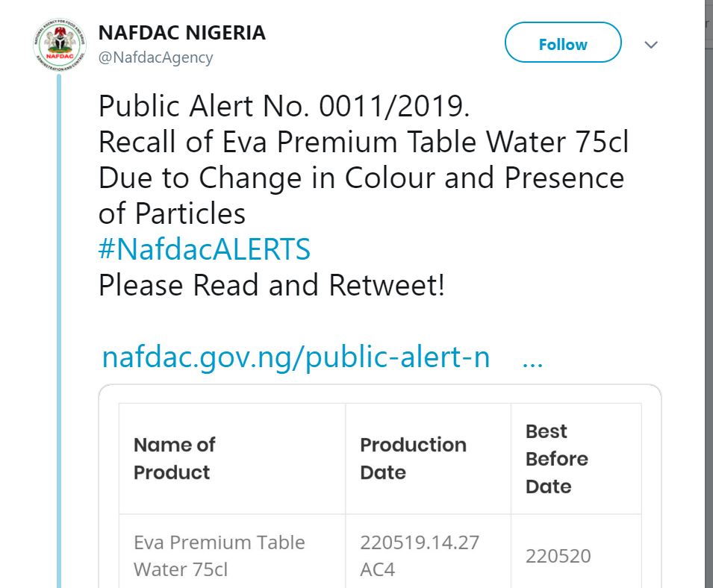Open the link preview card image
Image resolution: width=713 pixels, height=588 pixels.
[380, 487]
